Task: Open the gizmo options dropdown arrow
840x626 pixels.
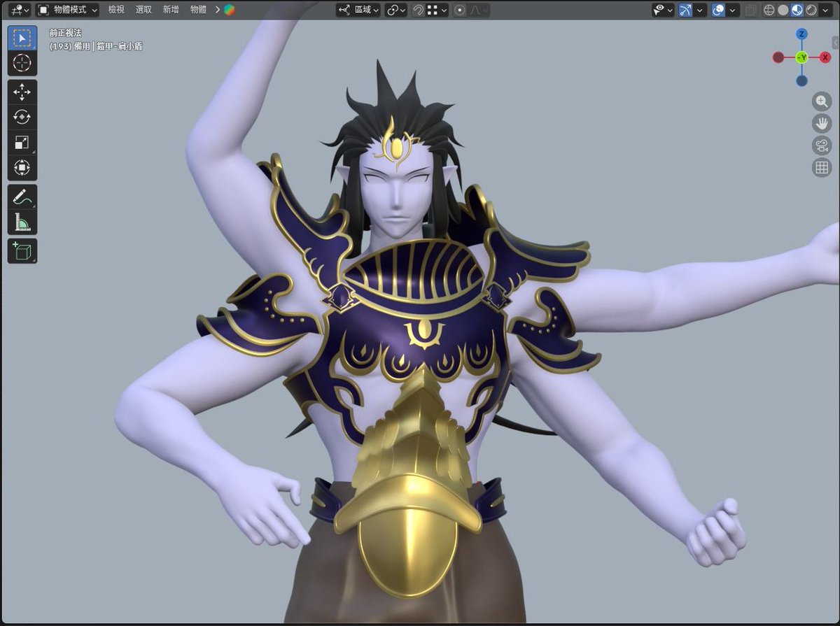Action: [x=700, y=10]
